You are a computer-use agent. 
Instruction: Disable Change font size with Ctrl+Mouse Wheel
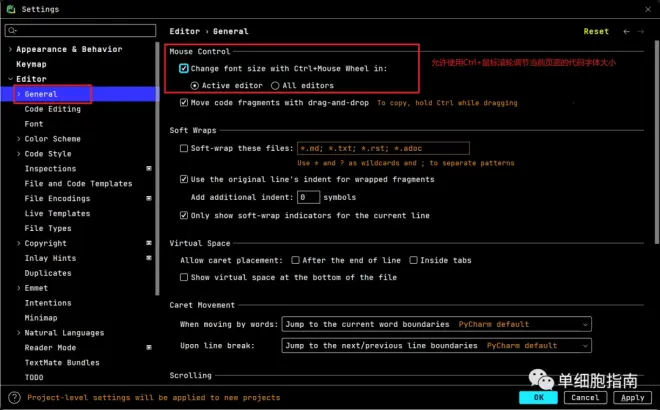pyautogui.click(x=184, y=69)
